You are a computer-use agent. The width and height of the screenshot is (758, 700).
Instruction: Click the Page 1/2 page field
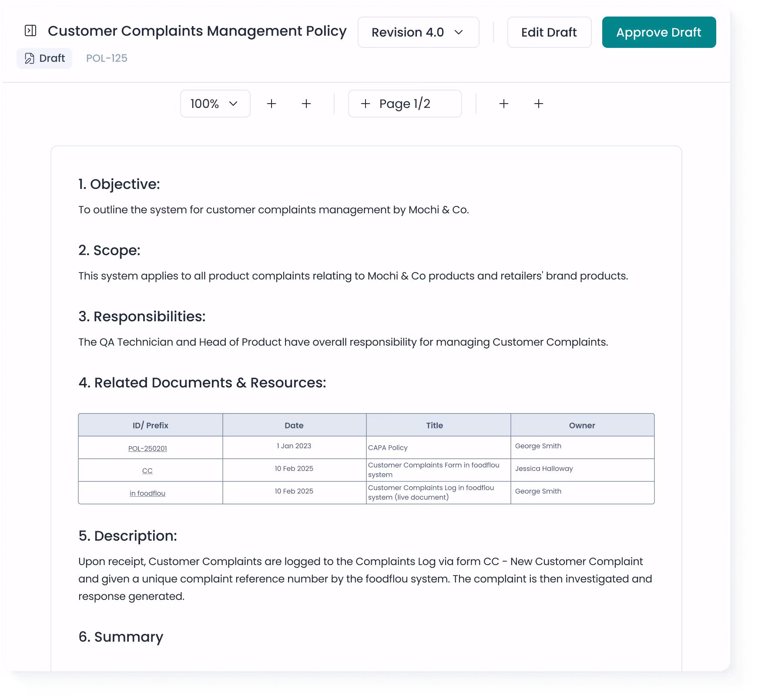(405, 104)
